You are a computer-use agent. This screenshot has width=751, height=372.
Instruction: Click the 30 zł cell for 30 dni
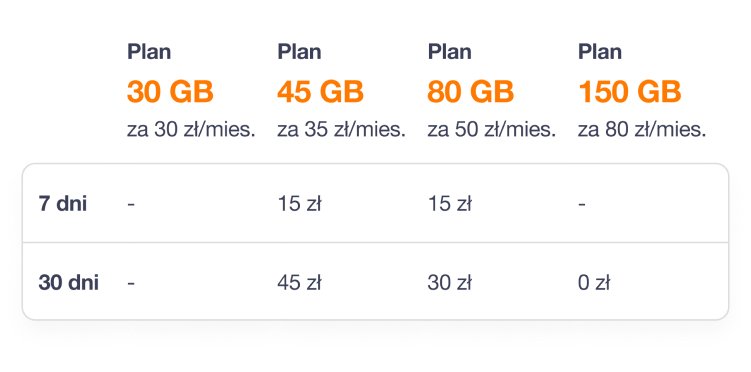pyautogui.click(x=449, y=283)
